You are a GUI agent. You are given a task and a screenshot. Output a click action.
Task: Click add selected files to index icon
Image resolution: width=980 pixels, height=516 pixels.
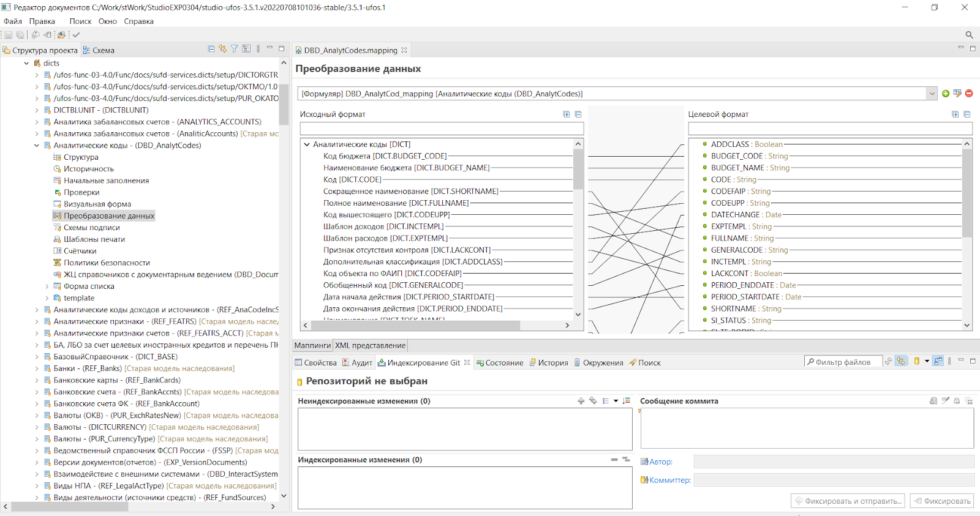pyautogui.click(x=581, y=401)
